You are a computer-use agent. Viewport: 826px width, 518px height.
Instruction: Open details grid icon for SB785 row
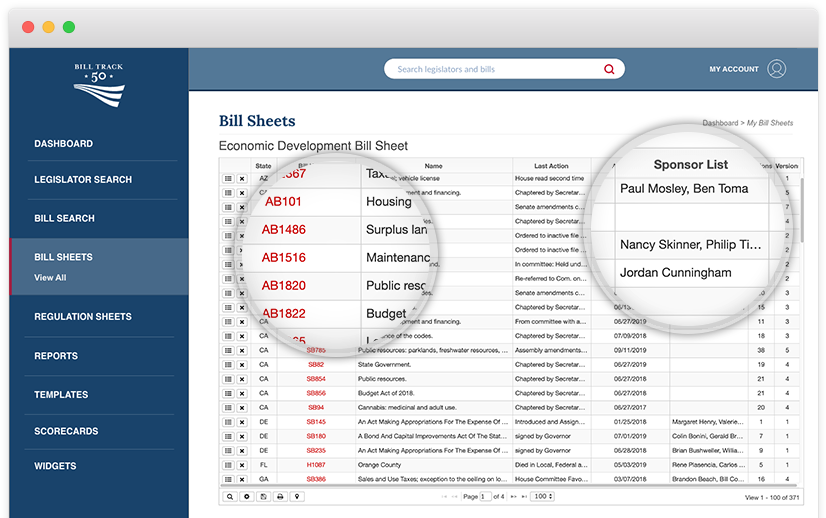tap(228, 350)
